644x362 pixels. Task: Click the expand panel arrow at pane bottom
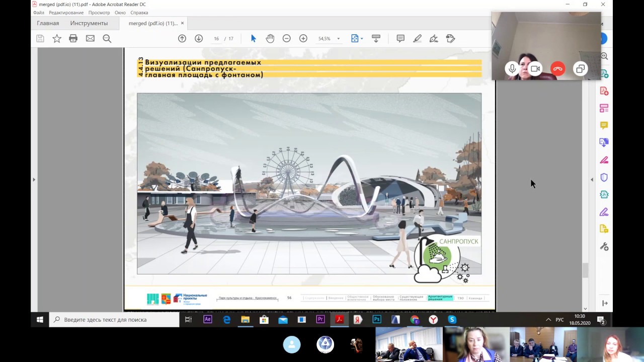(605, 303)
